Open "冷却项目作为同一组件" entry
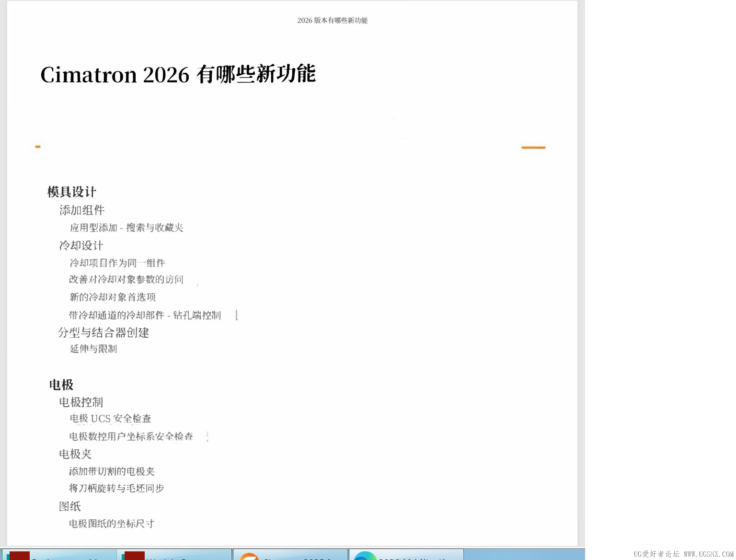 117,263
